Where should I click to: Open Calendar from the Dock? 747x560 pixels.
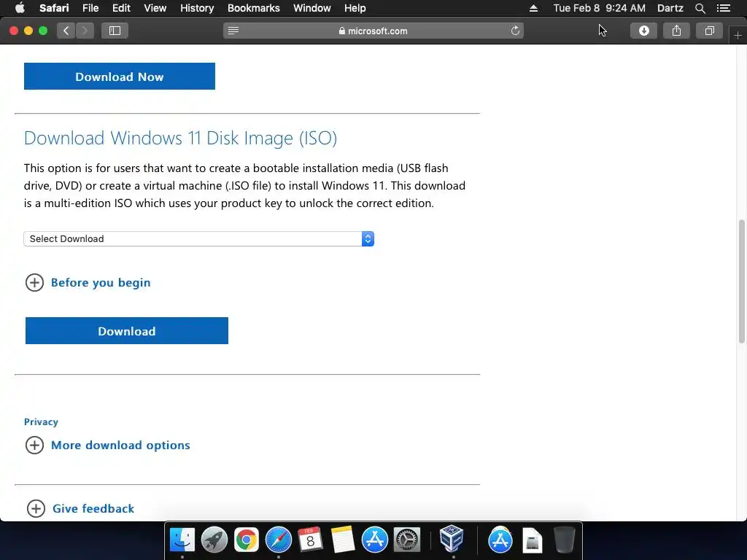310,540
